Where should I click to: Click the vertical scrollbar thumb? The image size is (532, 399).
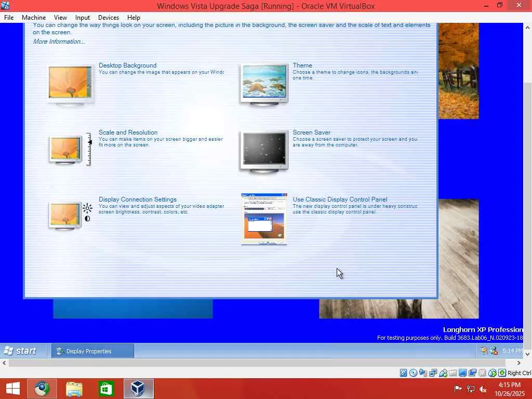point(528,216)
